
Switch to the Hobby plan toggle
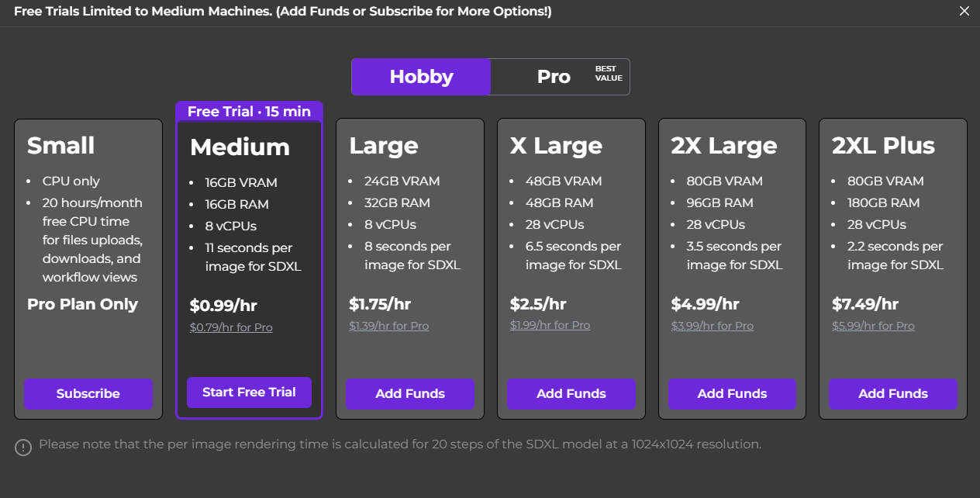421,77
